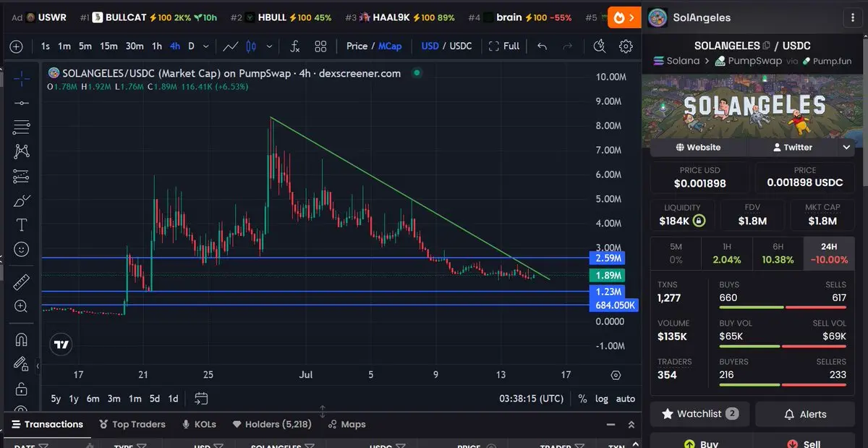Switch chart to Price view
The image size is (868, 448).
pyautogui.click(x=357, y=46)
